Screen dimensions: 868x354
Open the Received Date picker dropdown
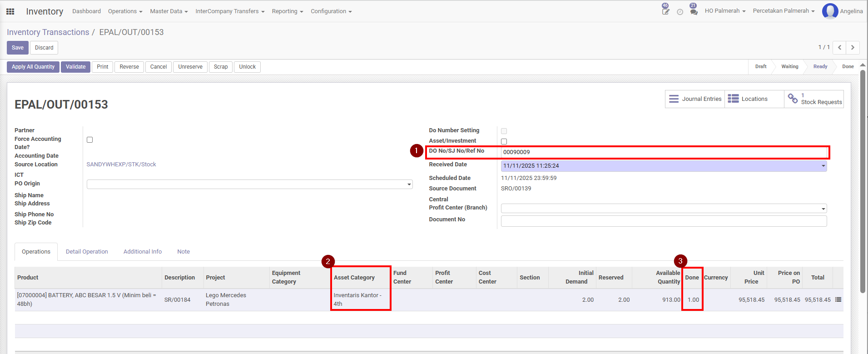[823, 166]
